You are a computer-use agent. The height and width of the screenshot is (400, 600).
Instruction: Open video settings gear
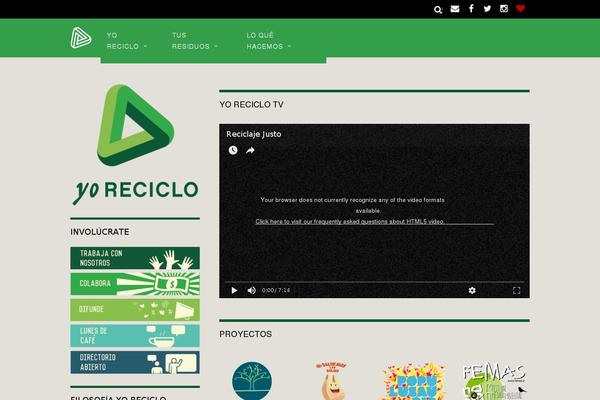click(x=472, y=291)
